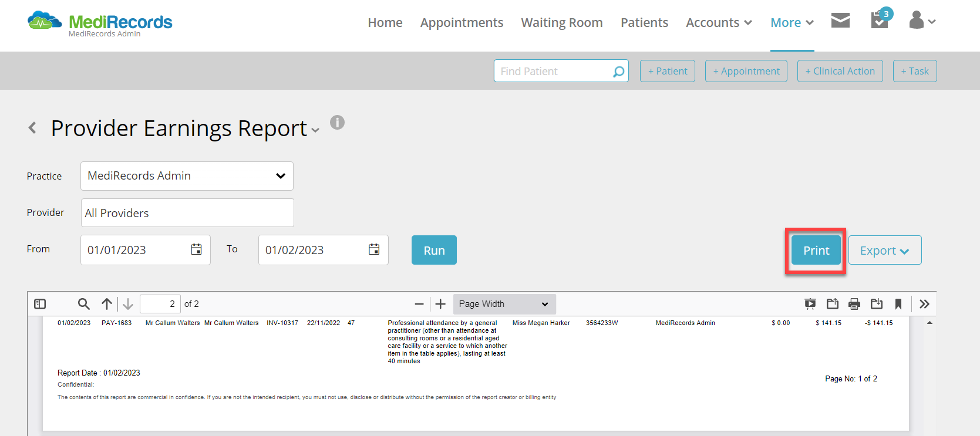
Task: Zoom out the report viewer
Action: (x=419, y=304)
